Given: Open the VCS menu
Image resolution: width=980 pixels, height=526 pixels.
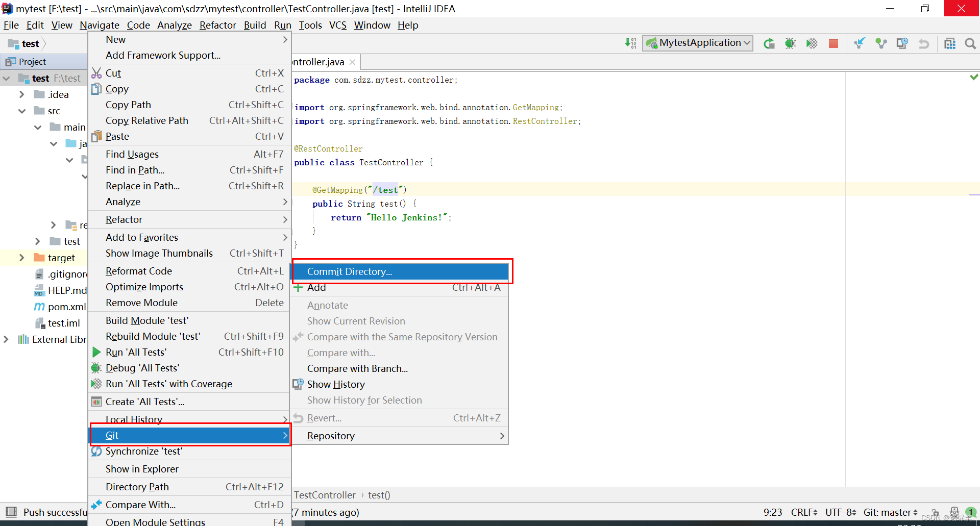Looking at the screenshot, I should coord(338,25).
